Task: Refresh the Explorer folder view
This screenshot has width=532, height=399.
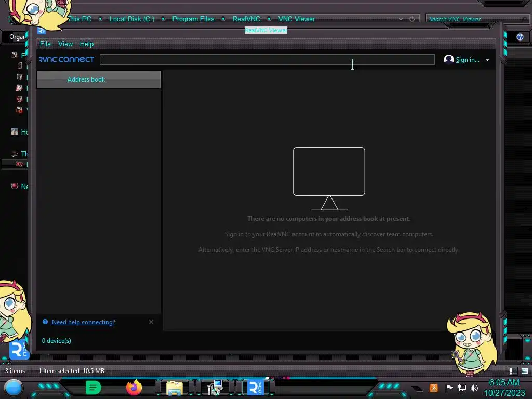Action: point(412,19)
